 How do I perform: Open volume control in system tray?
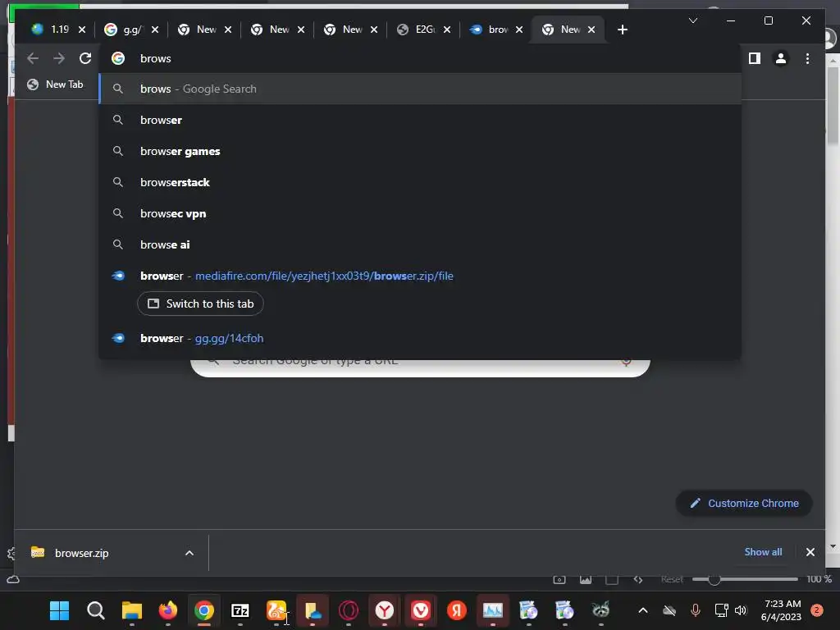tap(741, 610)
